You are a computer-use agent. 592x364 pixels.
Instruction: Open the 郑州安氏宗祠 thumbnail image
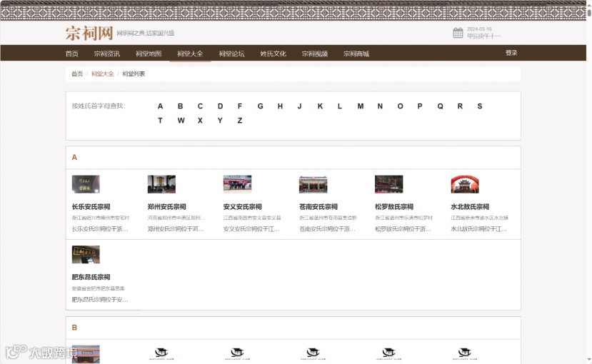pos(161,184)
